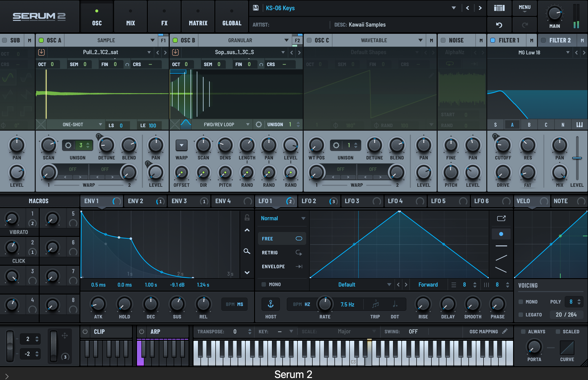Toggle LFO dotted note icon

point(395,304)
